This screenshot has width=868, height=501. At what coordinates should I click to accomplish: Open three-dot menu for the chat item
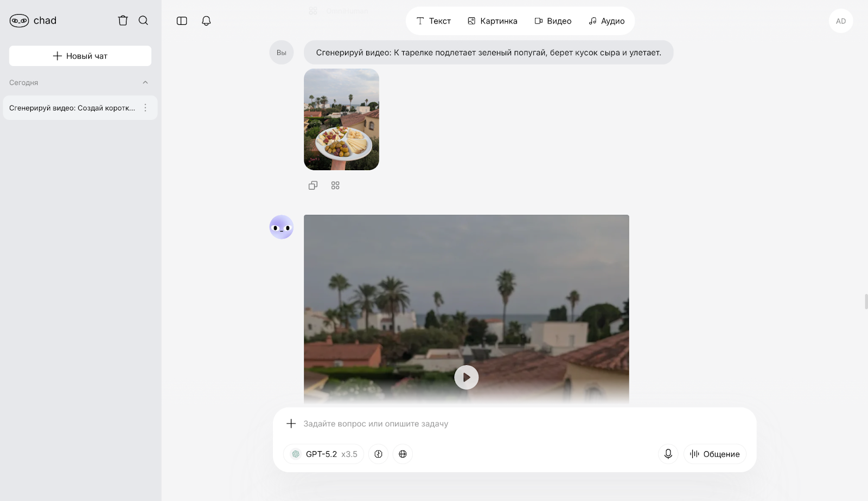[145, 108]
